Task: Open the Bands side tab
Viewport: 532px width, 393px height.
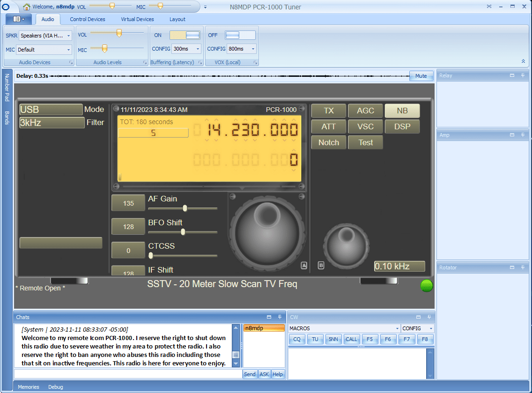Action: point(7,118)
